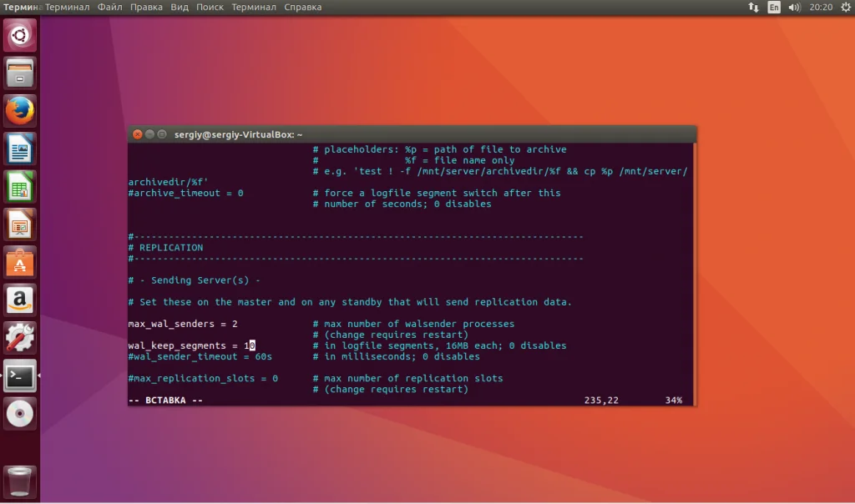Image resolution: width=855 pixels, height=504 pixels.
Task: Click the #wal_sender_timeout = 60s line
Action: click(x=200, y=356)
